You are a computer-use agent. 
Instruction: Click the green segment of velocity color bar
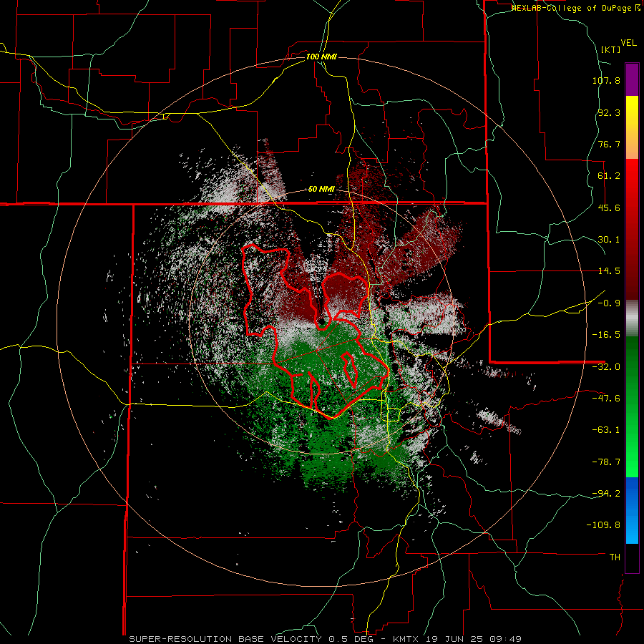(632, 406)
